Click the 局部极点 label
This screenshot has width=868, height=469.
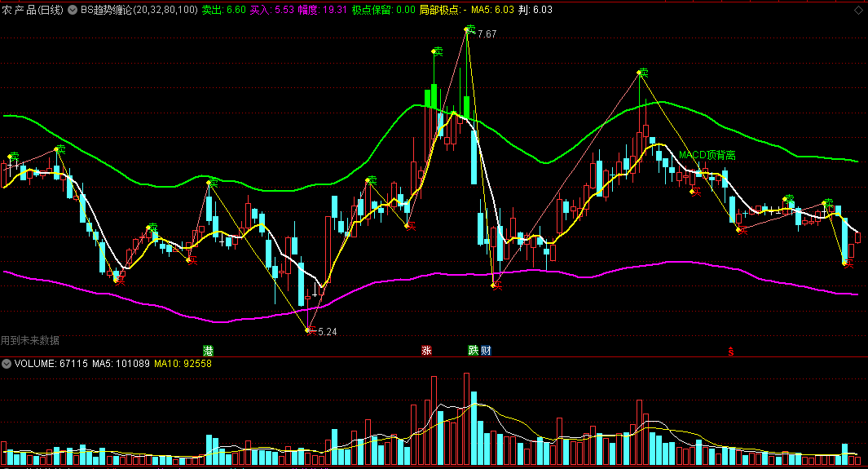point(440,10)
